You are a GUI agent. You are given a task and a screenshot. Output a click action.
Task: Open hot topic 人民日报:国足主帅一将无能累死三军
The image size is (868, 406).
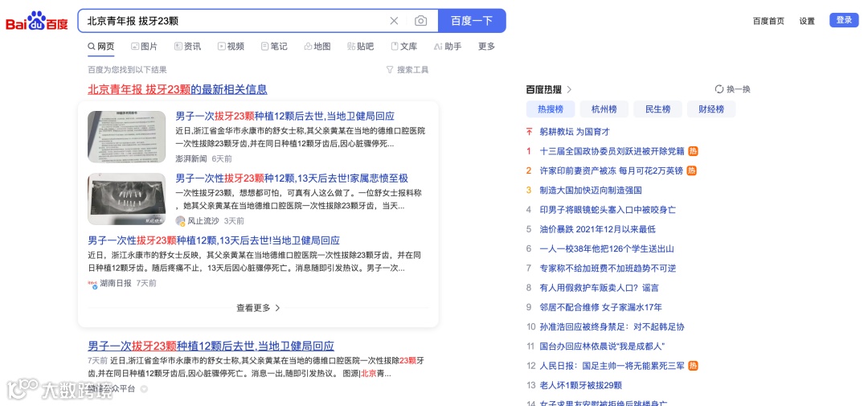tap(612, 366)
